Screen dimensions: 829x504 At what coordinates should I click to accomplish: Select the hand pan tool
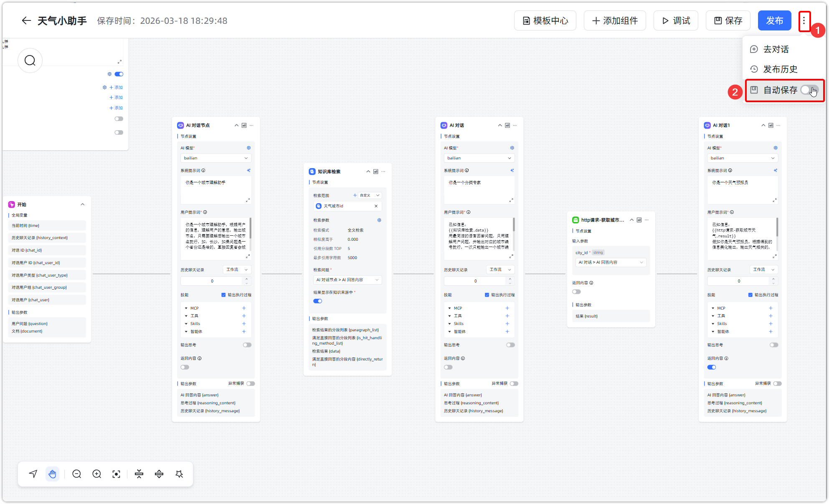coord(52,474)
